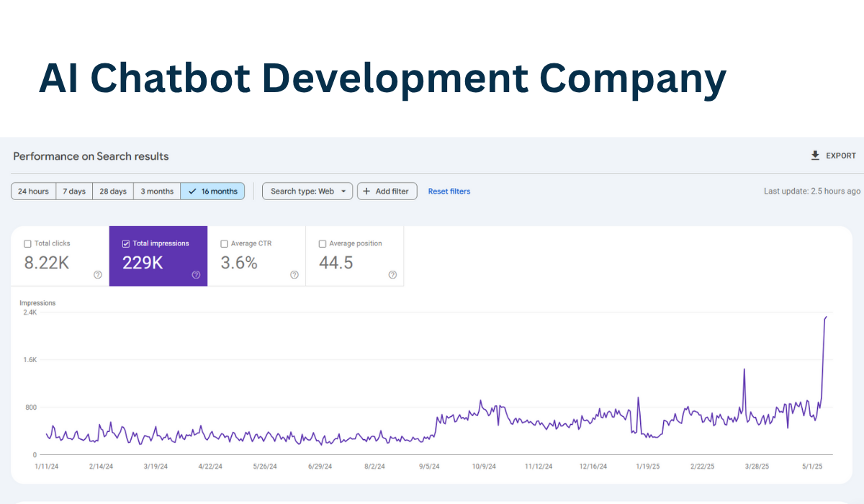
Task: Open the Average CTR help icon
Action: point(294,274)
